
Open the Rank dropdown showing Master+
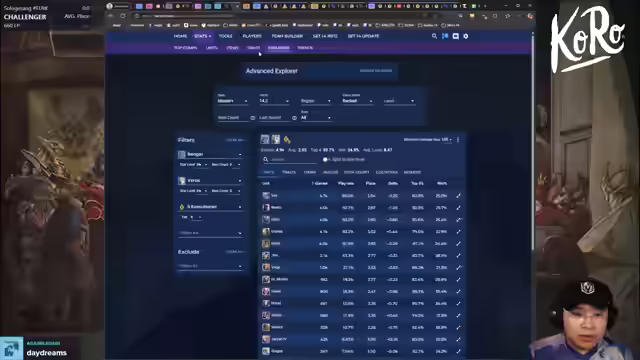[232, 100]
